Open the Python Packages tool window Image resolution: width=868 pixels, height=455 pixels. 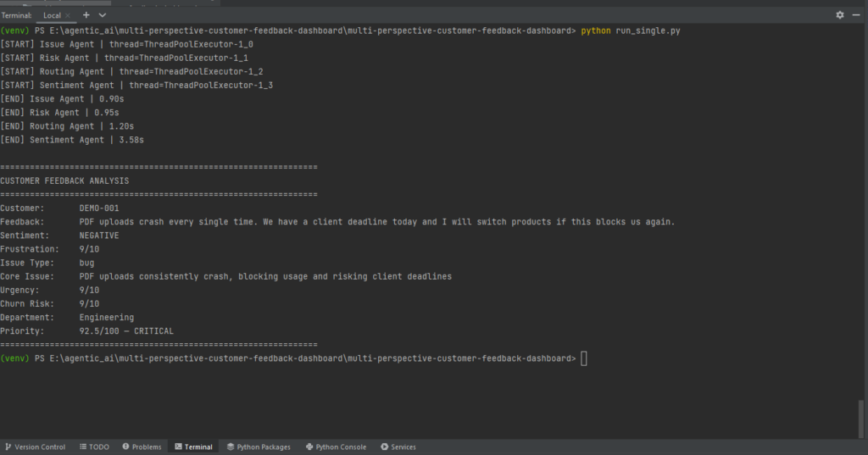point(259,447)
